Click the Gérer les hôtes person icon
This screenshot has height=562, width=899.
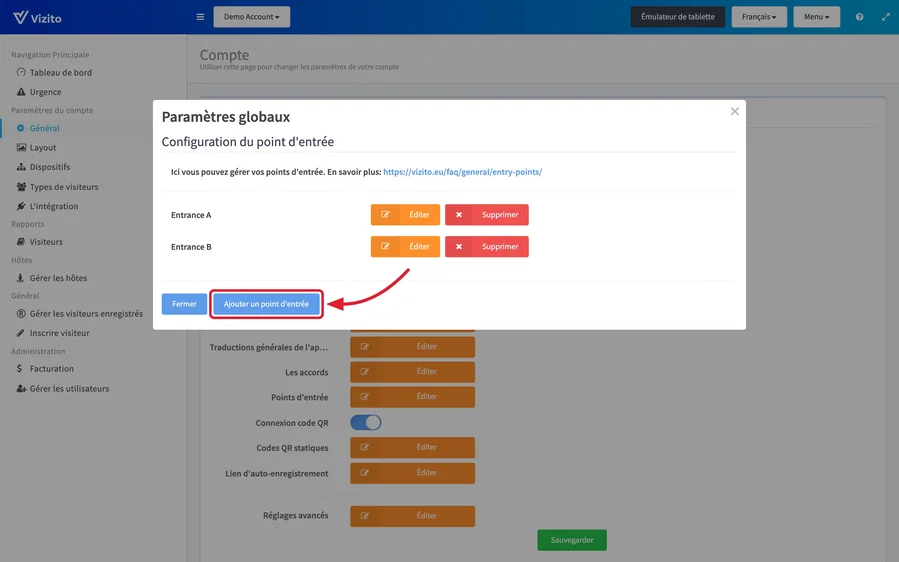21,278
